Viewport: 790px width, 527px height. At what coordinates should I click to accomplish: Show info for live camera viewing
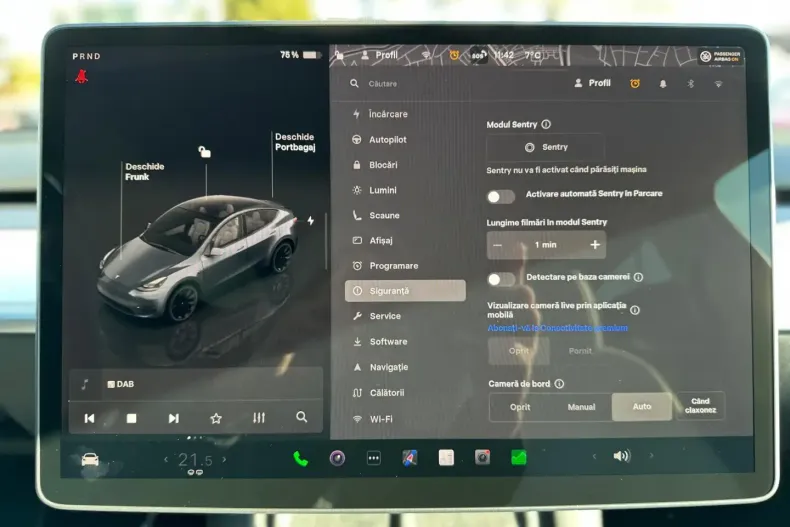point(635,310)
